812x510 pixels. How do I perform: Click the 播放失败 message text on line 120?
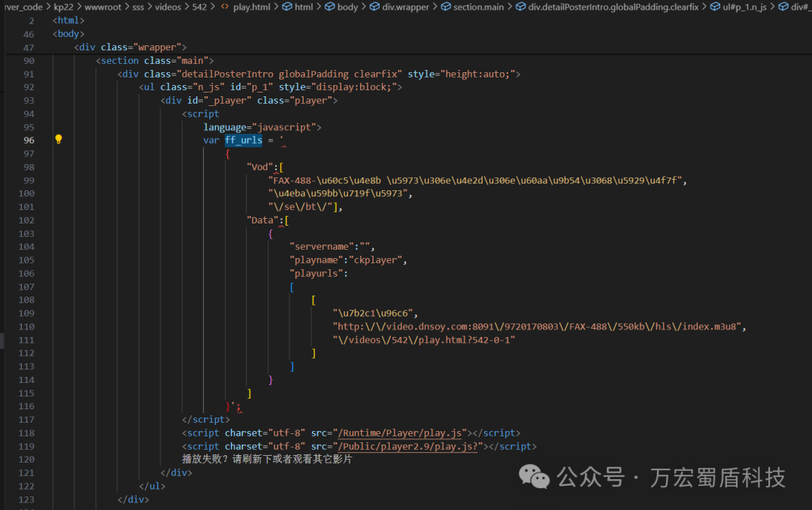(x=267, y=459)
